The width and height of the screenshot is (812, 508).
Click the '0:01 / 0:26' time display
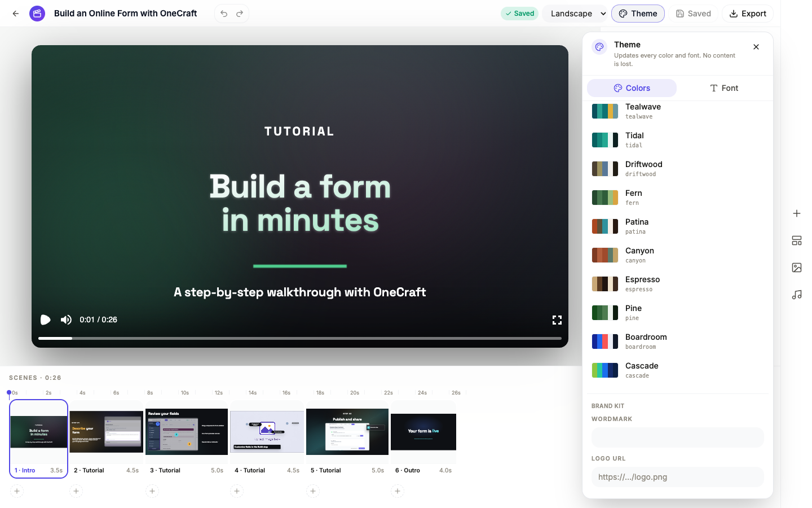coord(99,320)
